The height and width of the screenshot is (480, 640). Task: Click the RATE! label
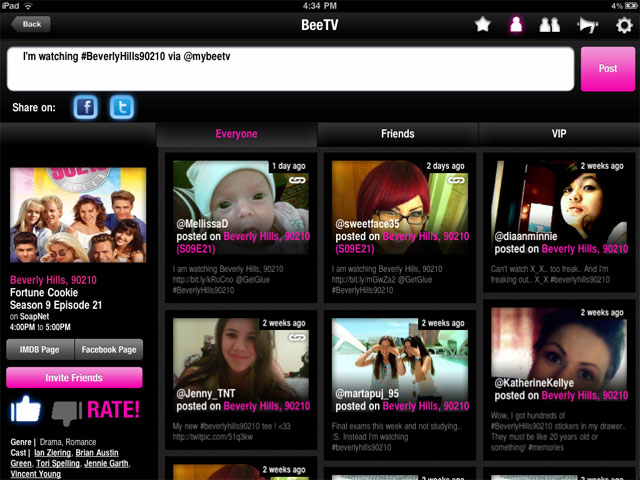click(113, 409)
